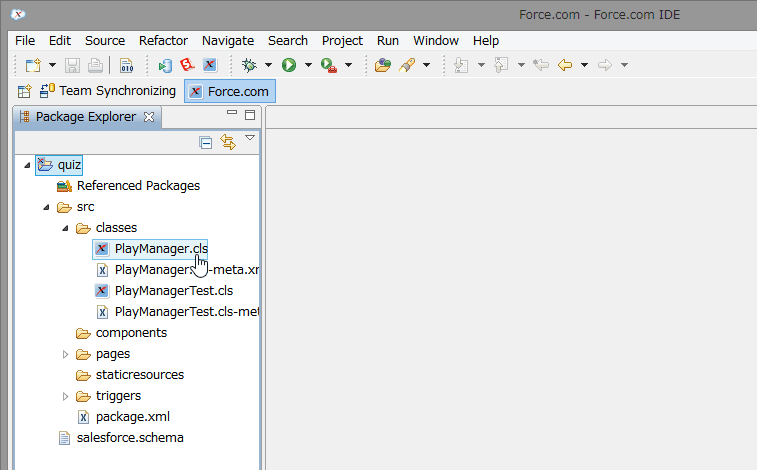757x470 pixels.
Task: Select the quiz project
Action: (x=59, y=165)
